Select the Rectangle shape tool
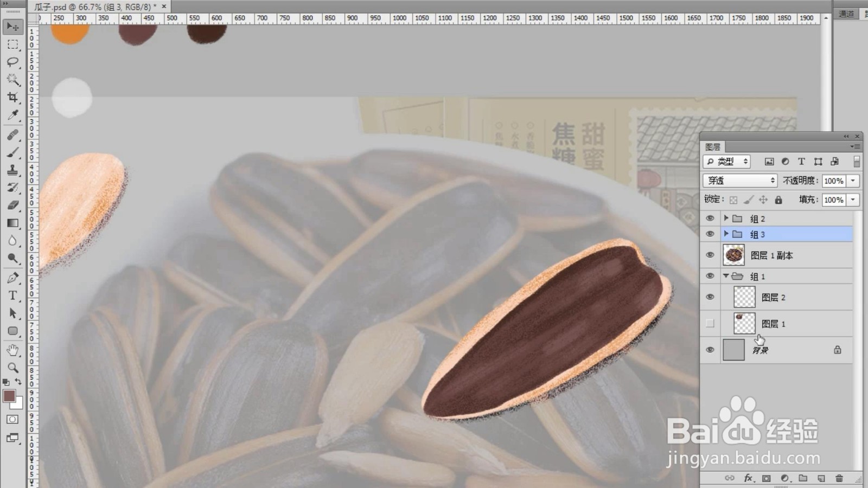Screen dimensions: 868x488 (12, 331)
